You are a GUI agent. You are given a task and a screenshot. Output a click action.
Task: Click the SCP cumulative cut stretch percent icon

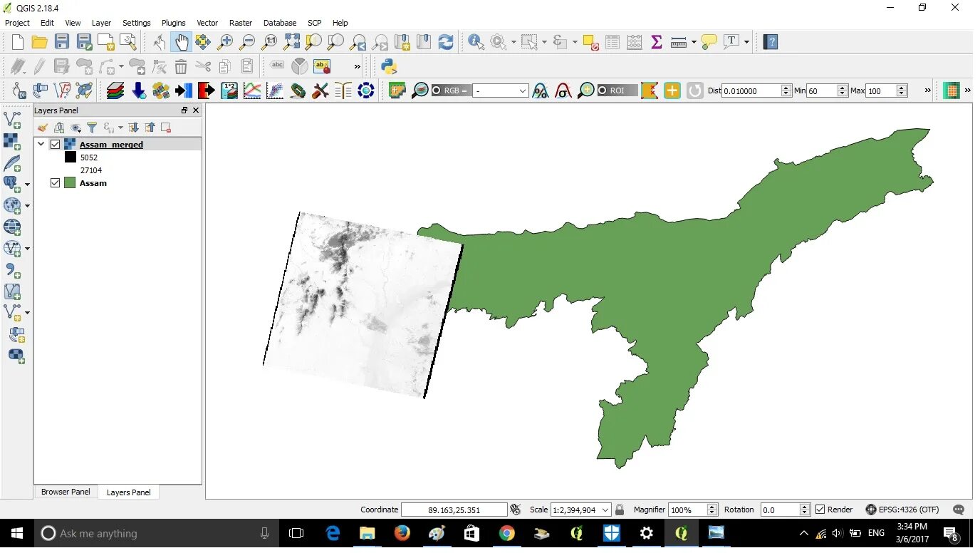[x=541, y=91]
